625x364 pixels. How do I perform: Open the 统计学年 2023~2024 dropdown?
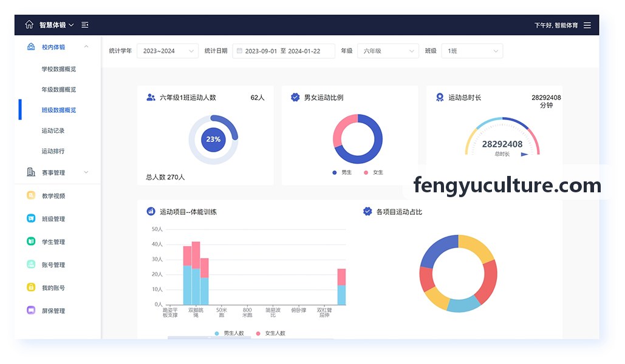coord(168,51)
